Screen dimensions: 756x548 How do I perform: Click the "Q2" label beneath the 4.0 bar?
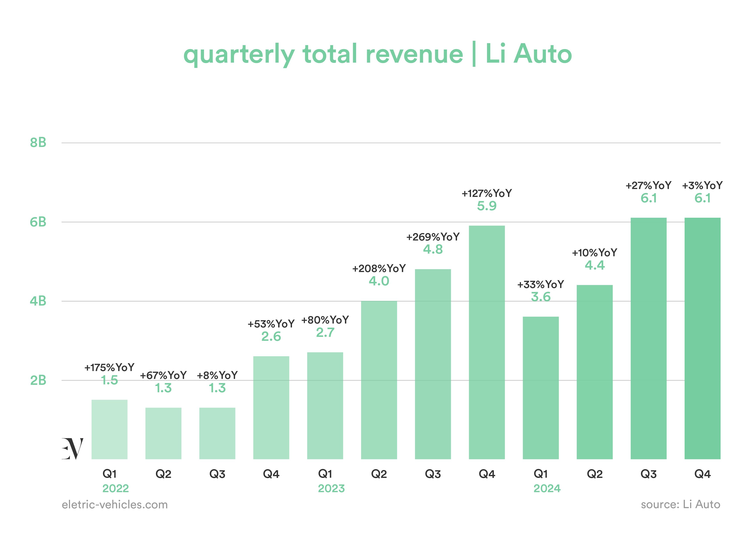point(379,474)
